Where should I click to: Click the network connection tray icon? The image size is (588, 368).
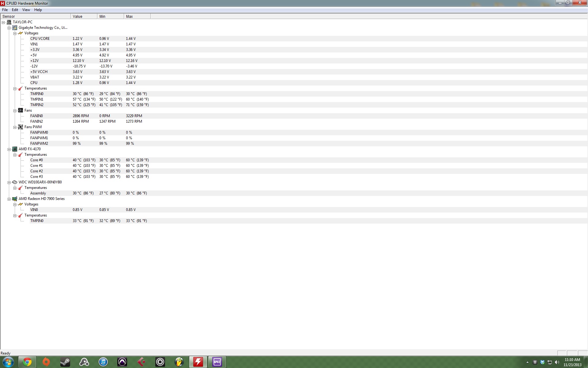click(550, 362)
